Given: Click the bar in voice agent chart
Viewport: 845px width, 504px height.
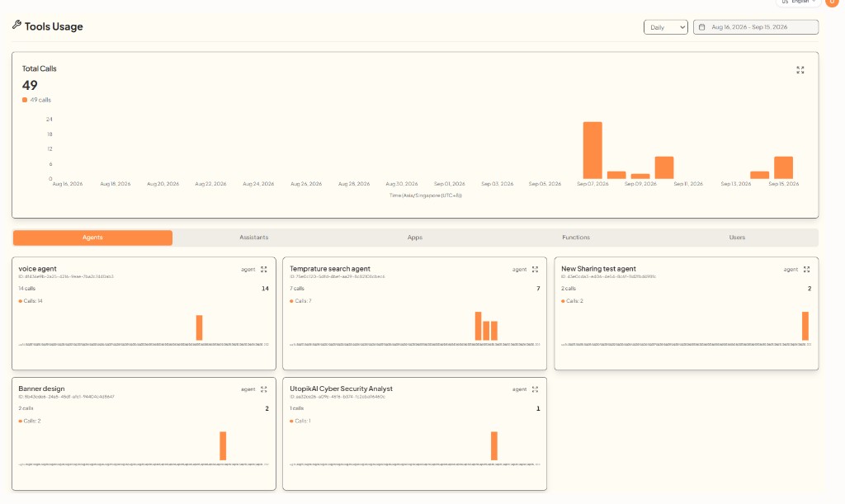Looking at the screenshot, I should coord(199,328).
